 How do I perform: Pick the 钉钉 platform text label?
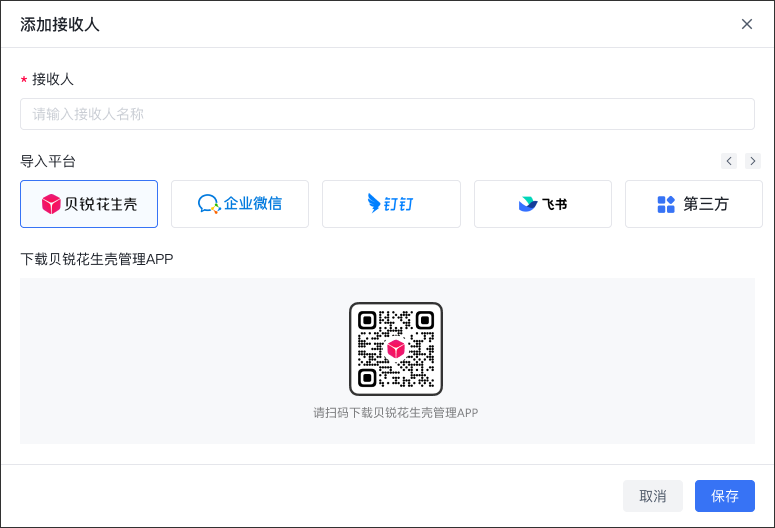[x=399, y=204]
